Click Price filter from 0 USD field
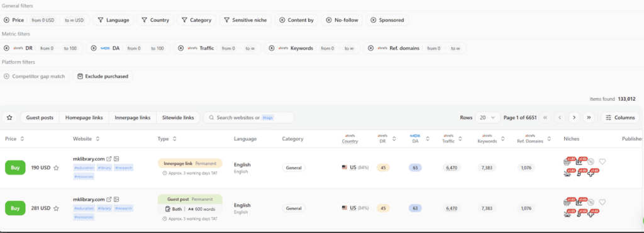Viewport: 644px width, 233px height. [x=43, y=20]
